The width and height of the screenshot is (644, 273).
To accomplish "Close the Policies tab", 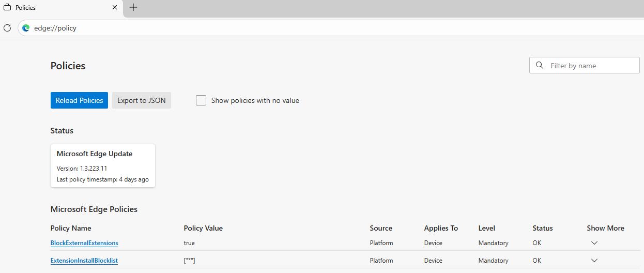I will (115, 8).
